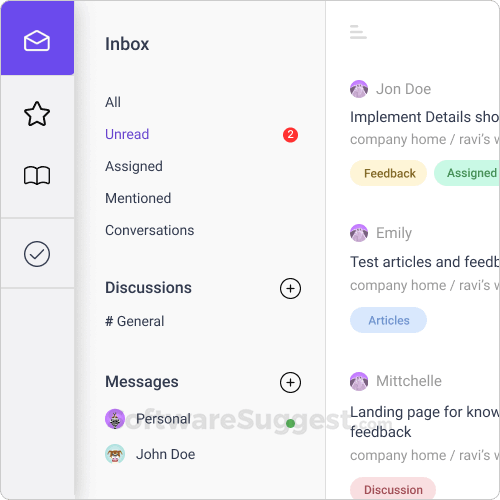Start a new message with plus icon
Screen dimensions: 500x500
coord(290,382)
